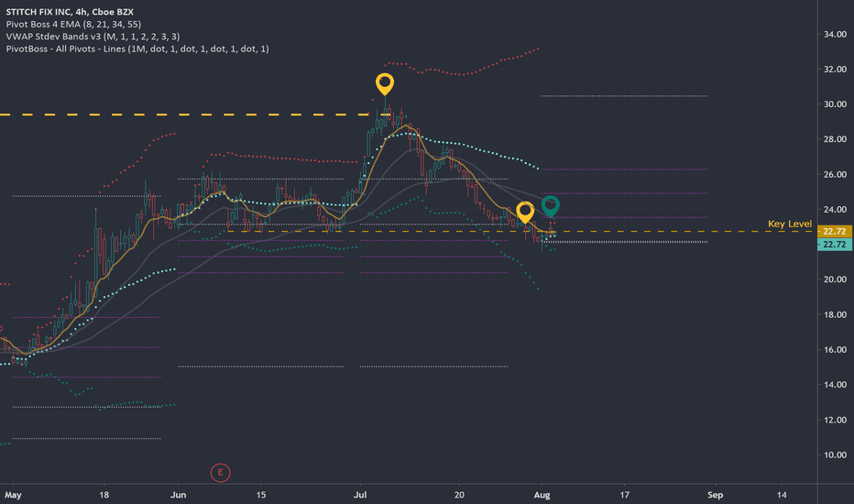Open the Pivot Boss 4 EMA indicator legend
Screen dimensions: 854x504
[73, 24]
